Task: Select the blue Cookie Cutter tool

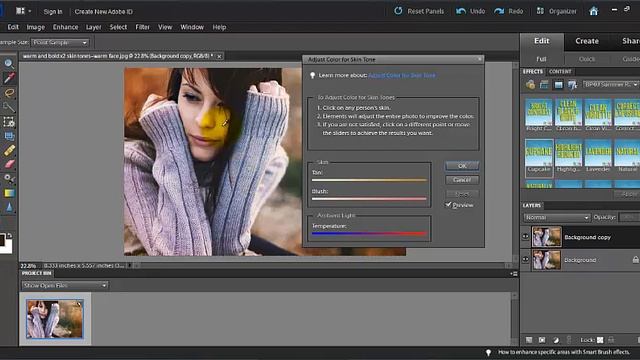Action: [x=9, y=136]
